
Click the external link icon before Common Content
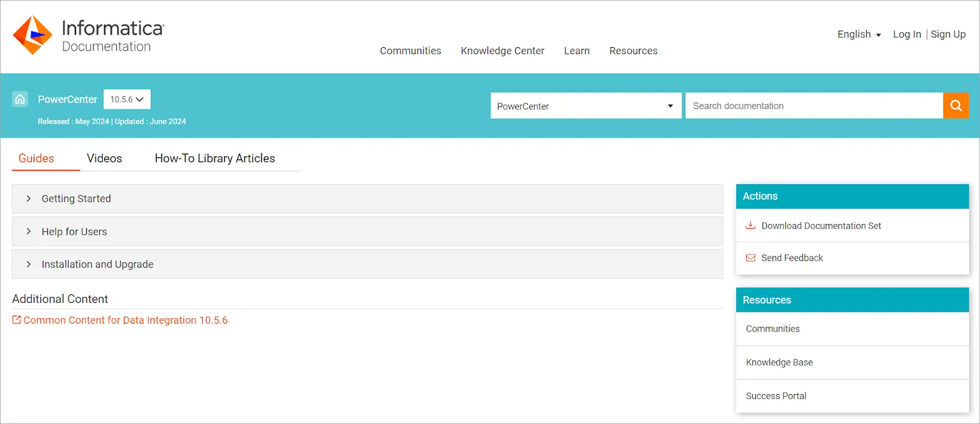pos(17,319)
